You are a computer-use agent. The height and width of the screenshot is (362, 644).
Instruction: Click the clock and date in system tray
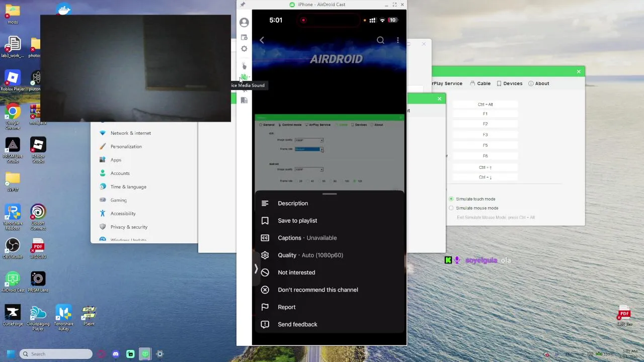click(630, 353)
